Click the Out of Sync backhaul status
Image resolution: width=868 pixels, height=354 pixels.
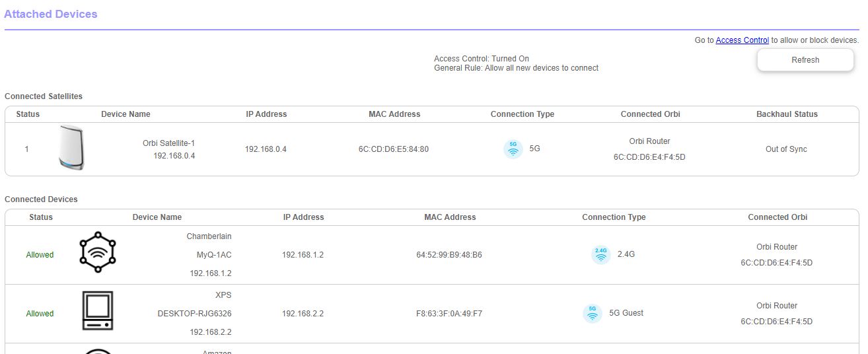point(786,149)
